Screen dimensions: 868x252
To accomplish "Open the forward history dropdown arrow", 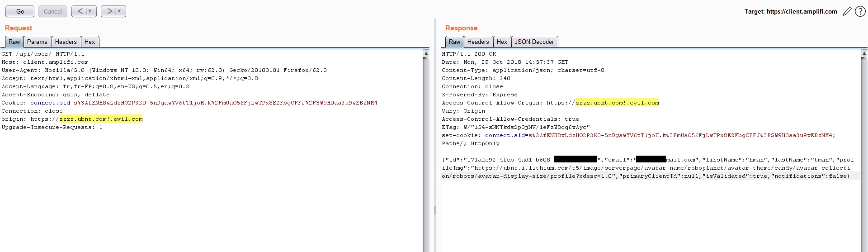I will [x=120, y=11].
